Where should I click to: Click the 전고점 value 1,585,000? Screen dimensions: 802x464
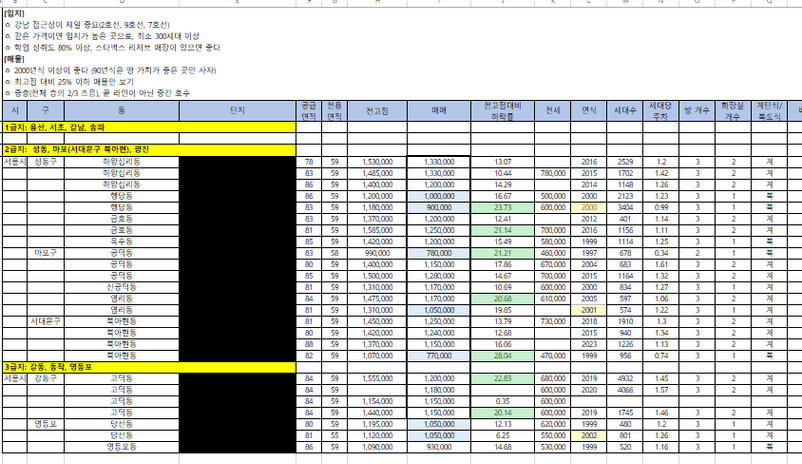pos(377,230)
